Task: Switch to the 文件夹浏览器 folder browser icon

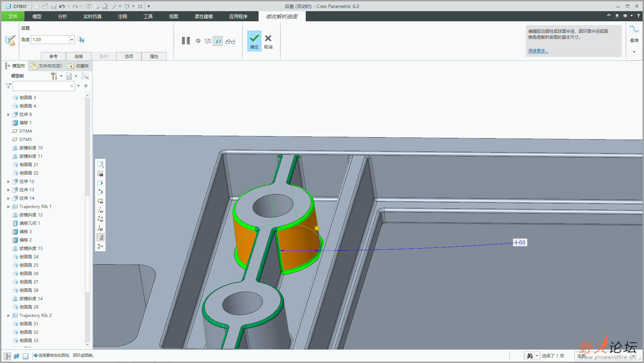Action: click(x=34, y=66)
